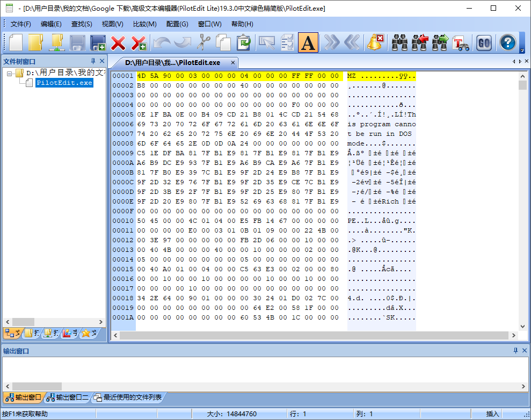531x420 pixels.
Task: Click the paste clipboard icon
Action: coord(244,42)
